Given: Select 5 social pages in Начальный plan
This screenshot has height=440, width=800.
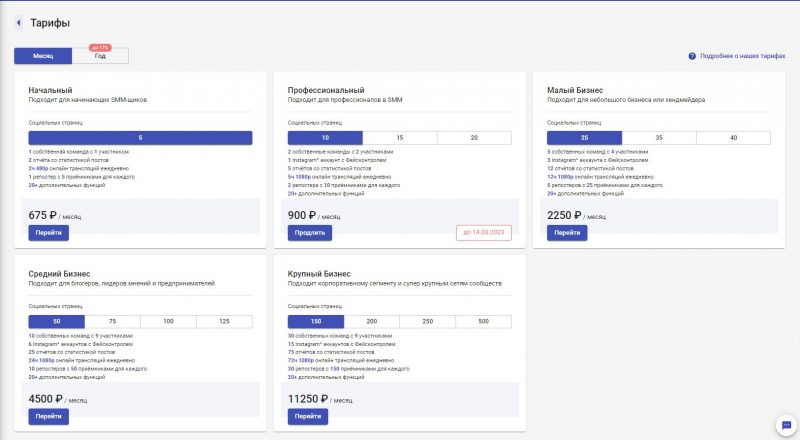Looking at the screenshot, I should click(x=140, y=138).
